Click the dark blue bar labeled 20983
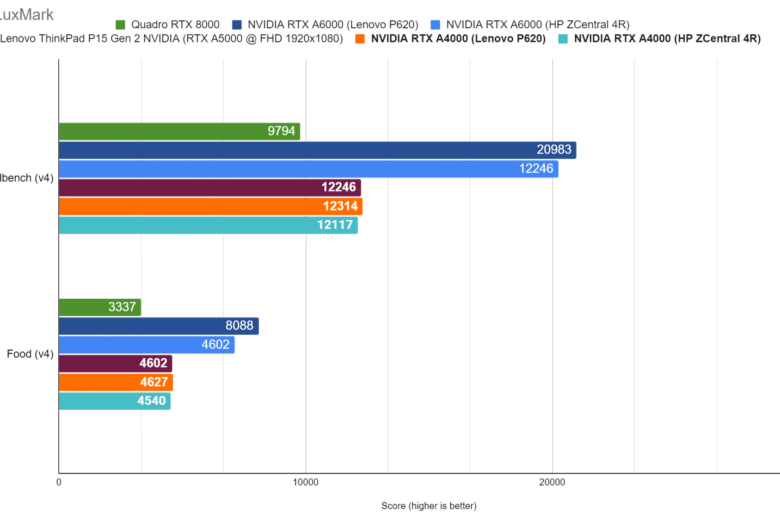The image size is (780, 516). pos(317,150)
